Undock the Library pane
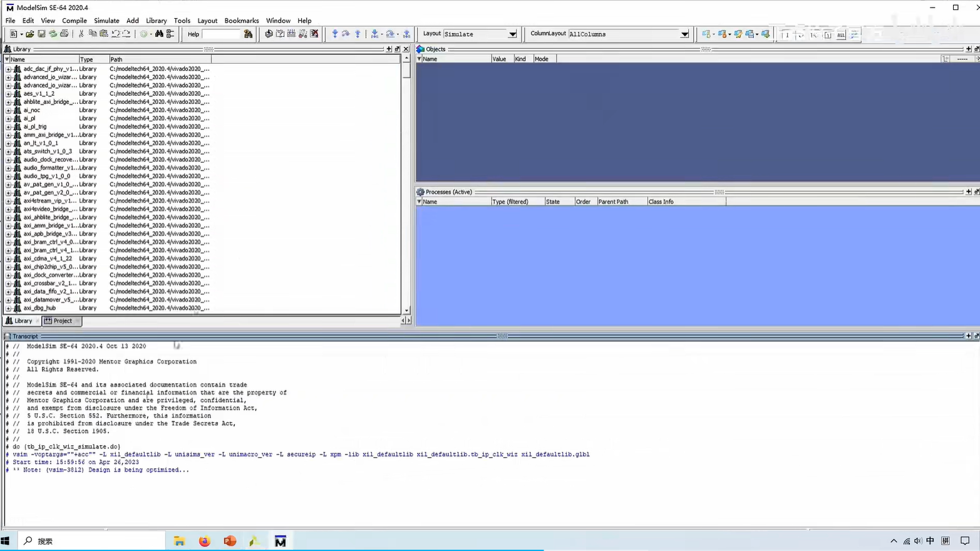Image resolution: width=980 pixels, height=551 pixels. 397,49
